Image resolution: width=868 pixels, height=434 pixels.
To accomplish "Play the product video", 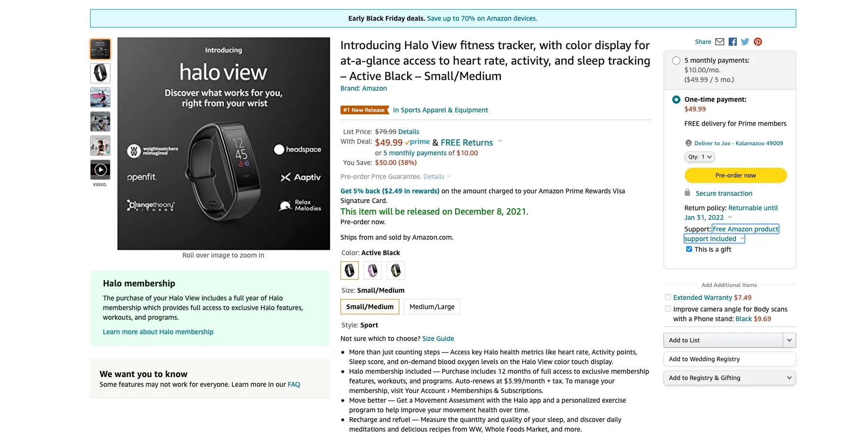I will click(x=100, y=169).
